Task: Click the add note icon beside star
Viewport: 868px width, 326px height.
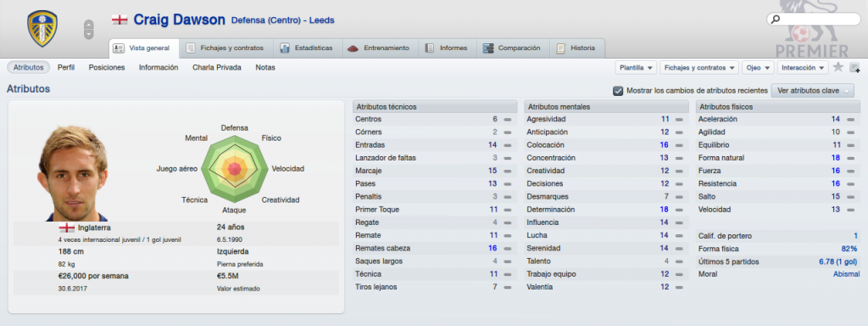Action: pos(854,68)
